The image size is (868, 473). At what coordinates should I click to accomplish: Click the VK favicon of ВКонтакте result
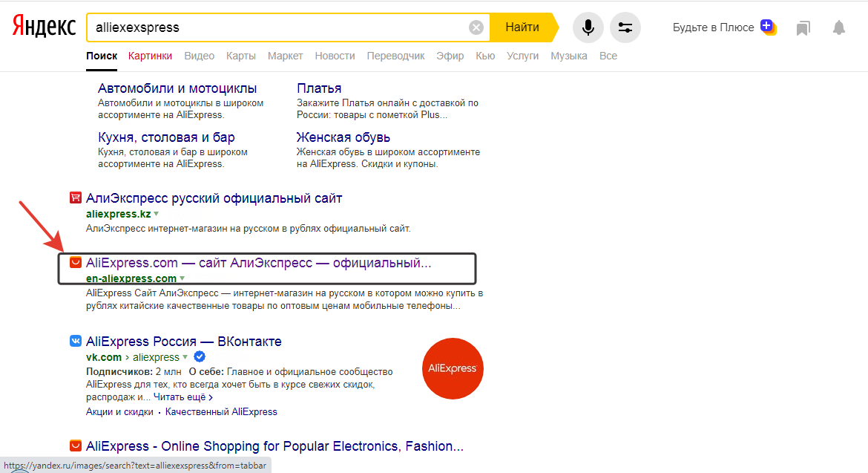(x=75, y=341)
